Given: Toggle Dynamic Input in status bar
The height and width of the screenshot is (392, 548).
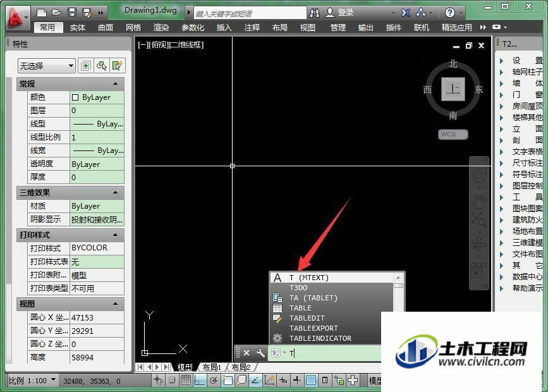Looking at the screenshot, I should click(x=283, y=380).
